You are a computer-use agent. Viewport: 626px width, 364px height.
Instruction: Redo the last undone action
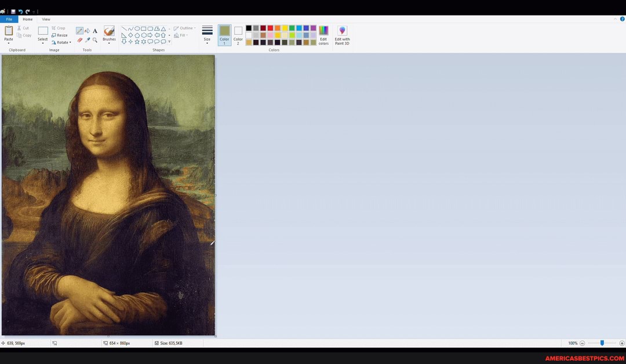[28, 12]
